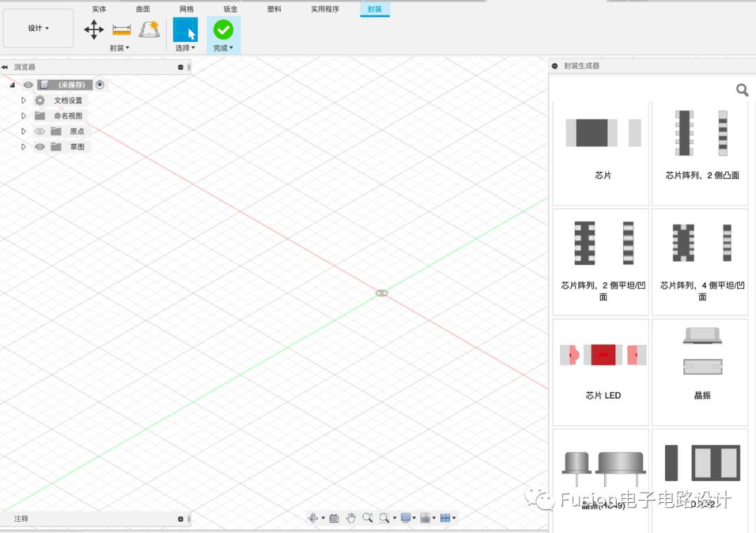Image resolution: width=756 pixels, height=533 pixels.
Task: Collapse the root unsaved component node
Action: (x=12, y=85)
